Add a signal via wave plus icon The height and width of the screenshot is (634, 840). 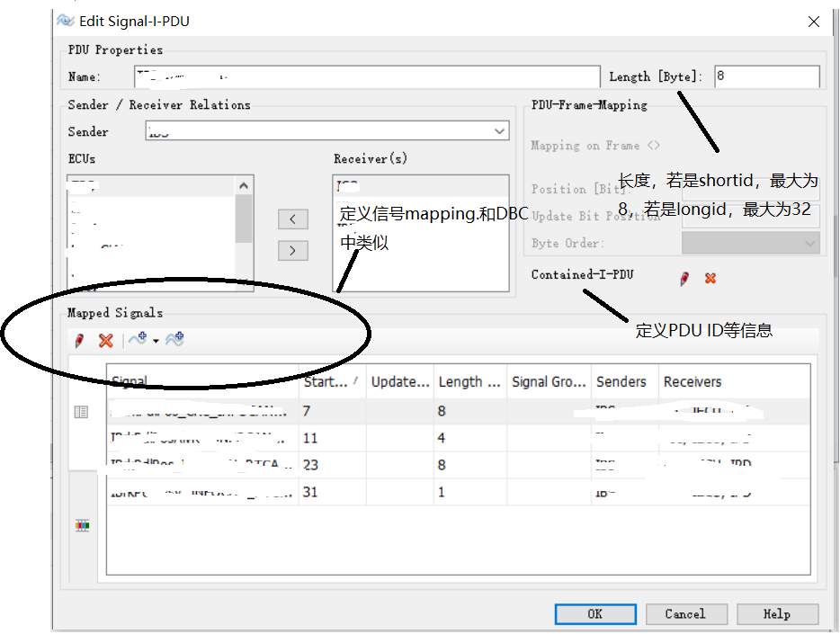click(138, 339)
